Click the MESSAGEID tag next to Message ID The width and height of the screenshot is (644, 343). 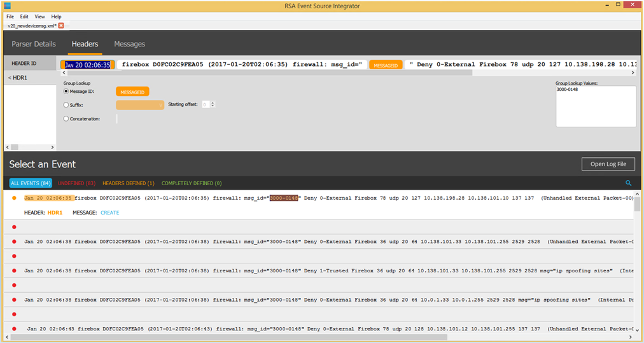tap(132, 92)
